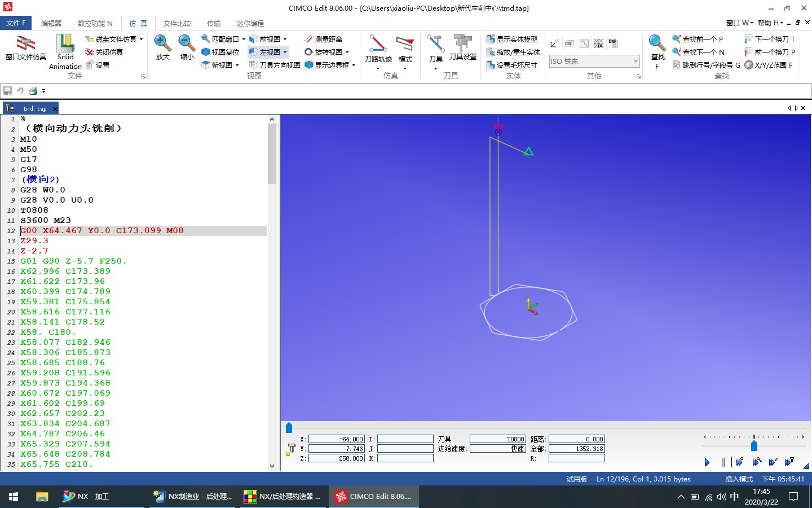Reset the view (视图复位)
Screen dimensions: 812x508
pos(220,52)
